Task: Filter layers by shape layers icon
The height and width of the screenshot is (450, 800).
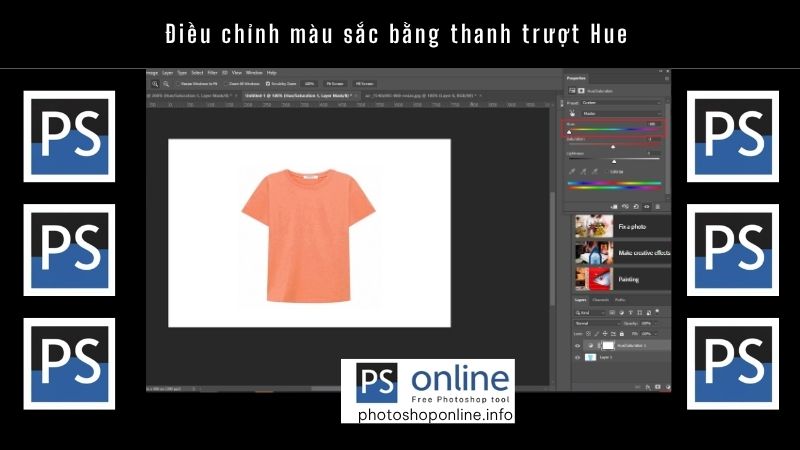Action: (640, 313)
